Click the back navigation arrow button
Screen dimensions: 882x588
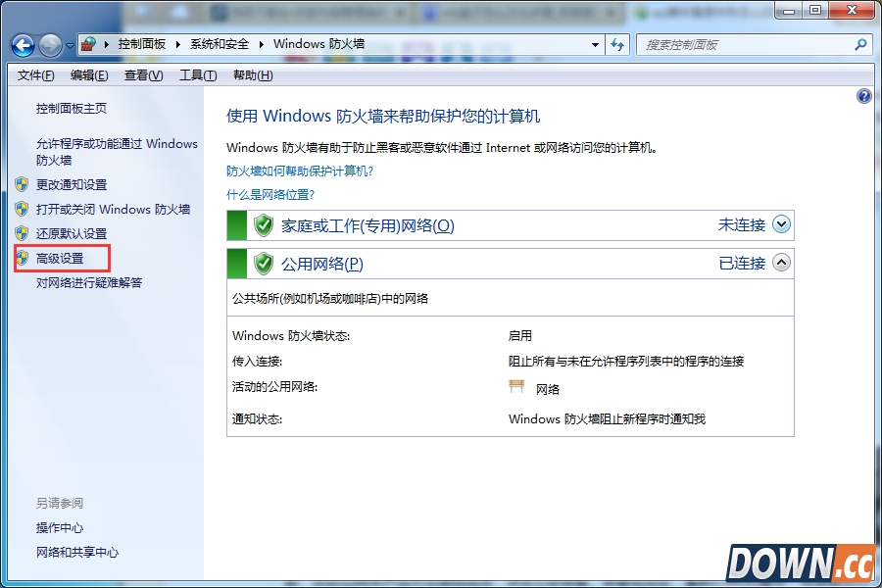24,45
